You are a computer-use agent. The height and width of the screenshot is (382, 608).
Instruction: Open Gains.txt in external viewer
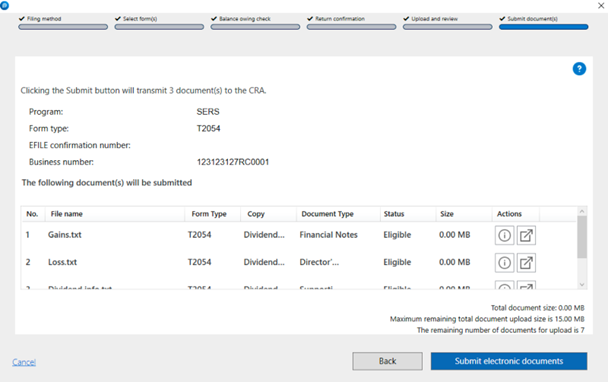[x=526, y=235]
